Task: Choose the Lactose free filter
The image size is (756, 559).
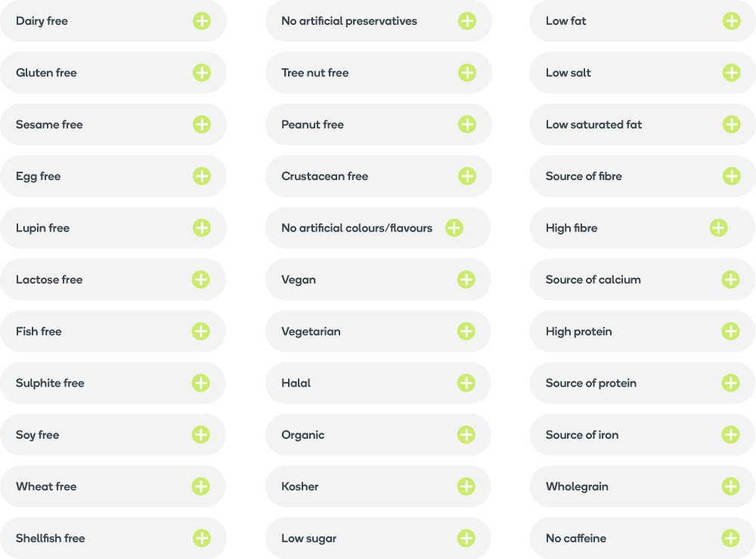Action: 201,279
